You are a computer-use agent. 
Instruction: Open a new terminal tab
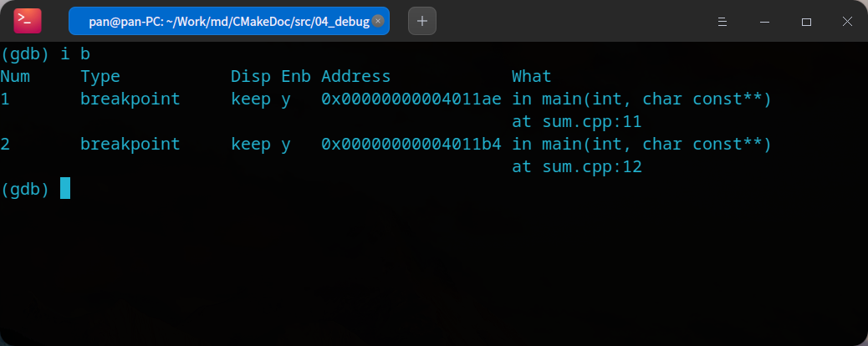coord(422,21)
